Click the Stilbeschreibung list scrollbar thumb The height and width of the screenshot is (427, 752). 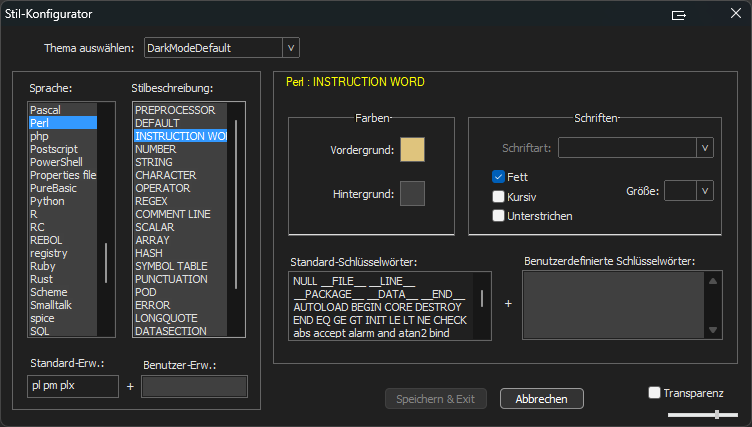point(236,204)
